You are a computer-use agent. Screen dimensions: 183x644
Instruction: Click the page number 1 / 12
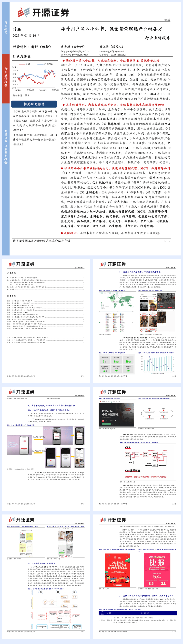(167, 241)
